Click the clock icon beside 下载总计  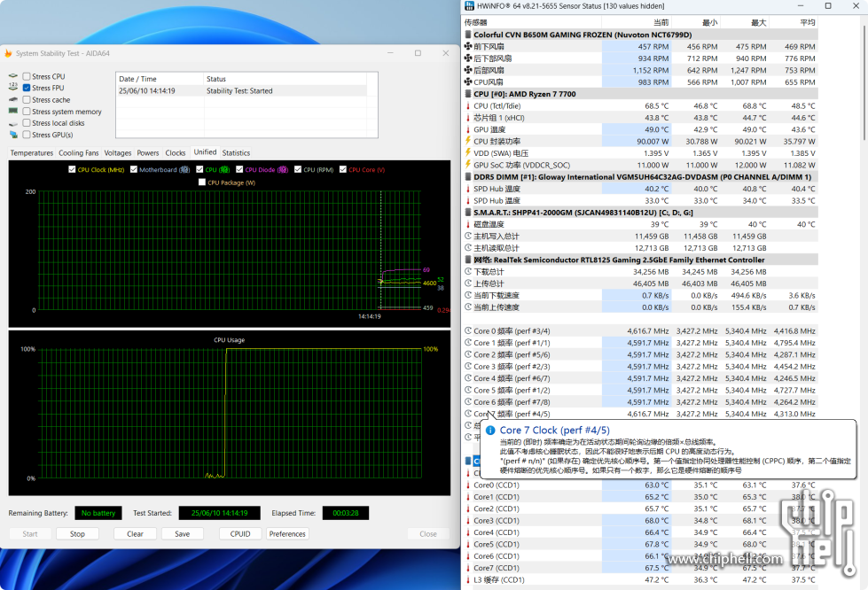468,271
